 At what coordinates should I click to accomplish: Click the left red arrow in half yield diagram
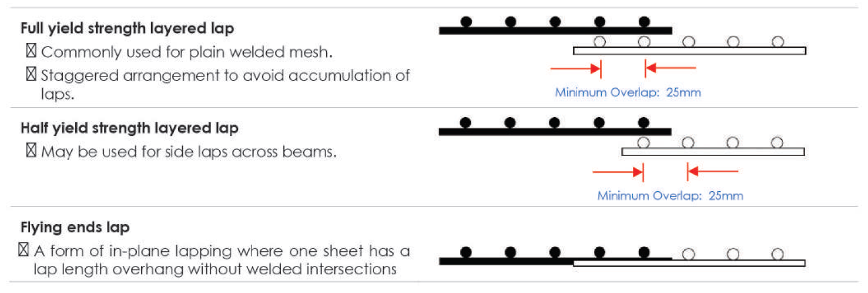point(618,172)
